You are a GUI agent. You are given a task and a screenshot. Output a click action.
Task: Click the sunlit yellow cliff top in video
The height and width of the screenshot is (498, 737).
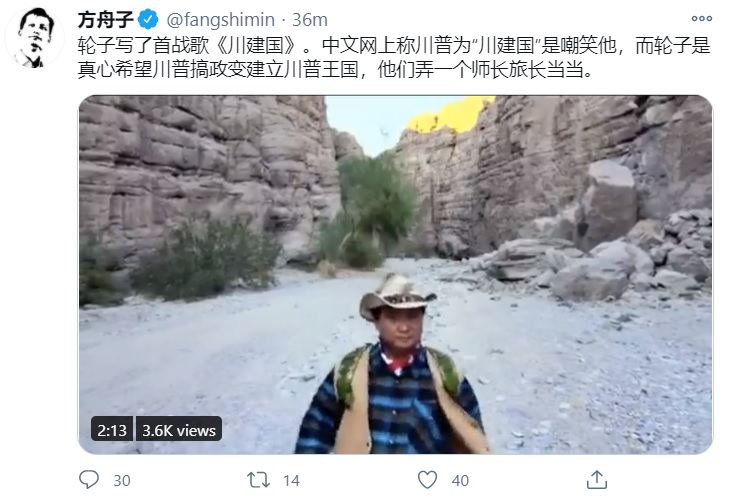pos(450,114)
